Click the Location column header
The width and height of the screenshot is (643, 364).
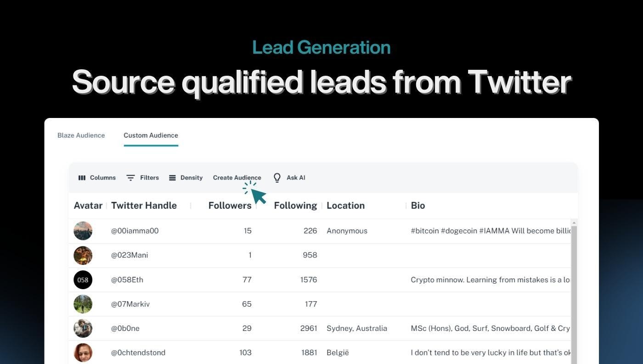point(345,206)
